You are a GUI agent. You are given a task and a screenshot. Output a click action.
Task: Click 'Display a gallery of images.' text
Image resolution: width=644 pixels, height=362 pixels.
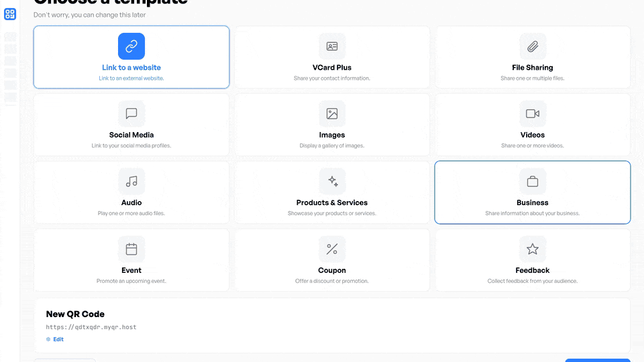pos(332,145)
